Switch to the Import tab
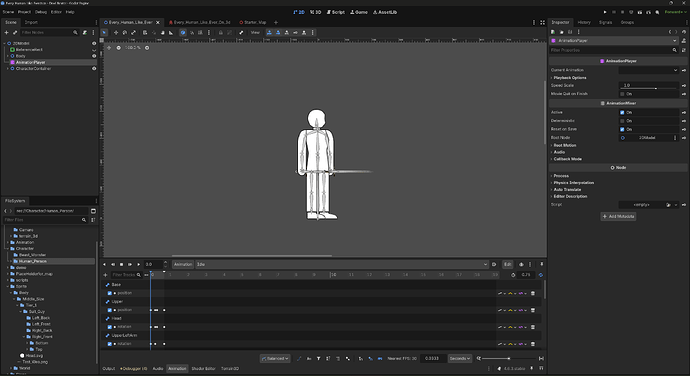The height and width of the screenshot is (376, 690). (x=31, y=22)
